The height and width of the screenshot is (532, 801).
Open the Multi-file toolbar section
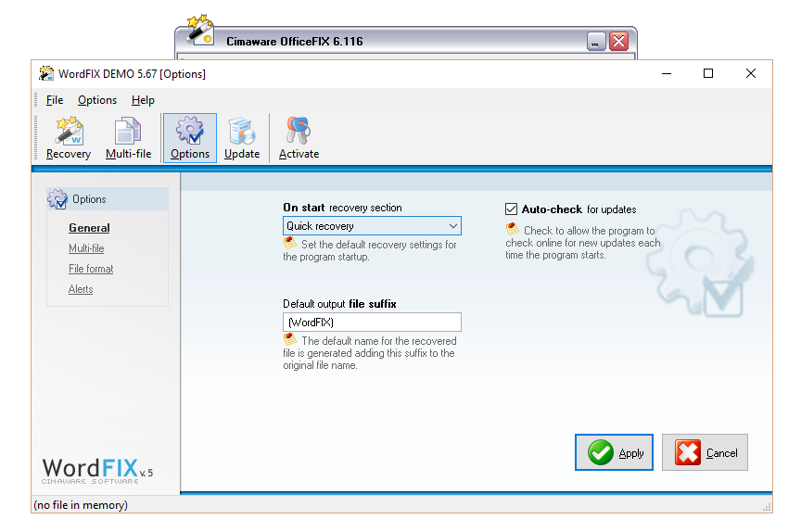coord(128,138)
